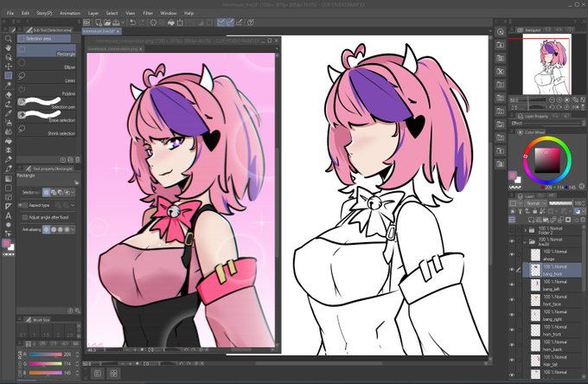Select the Zoom magnifier tool
588x384 pixels.
(x=8, y=39)
